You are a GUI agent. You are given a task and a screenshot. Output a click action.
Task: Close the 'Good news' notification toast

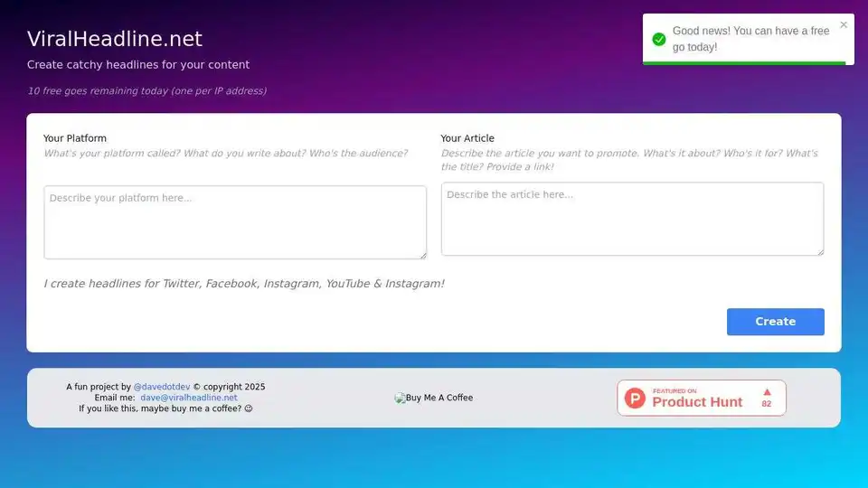pyautogui.click(x=844, y=25)
